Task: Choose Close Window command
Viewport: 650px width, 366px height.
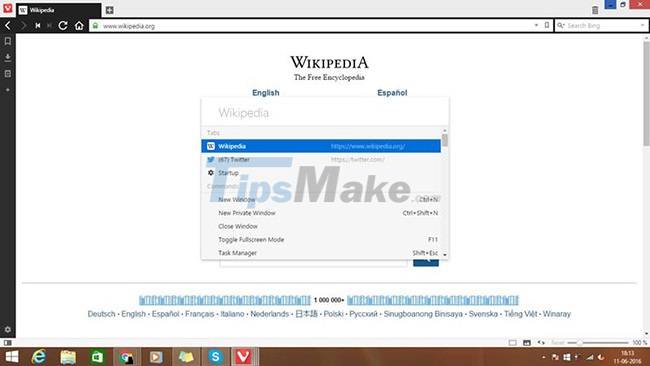Action: [x=321, y=226]
